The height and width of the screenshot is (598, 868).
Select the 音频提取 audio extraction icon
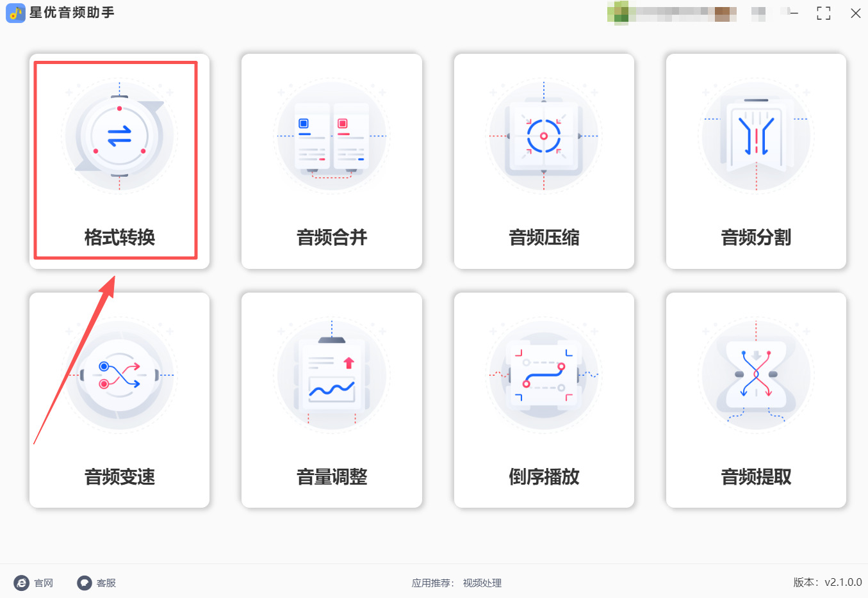pyautogui.click(x=756, y=375)
